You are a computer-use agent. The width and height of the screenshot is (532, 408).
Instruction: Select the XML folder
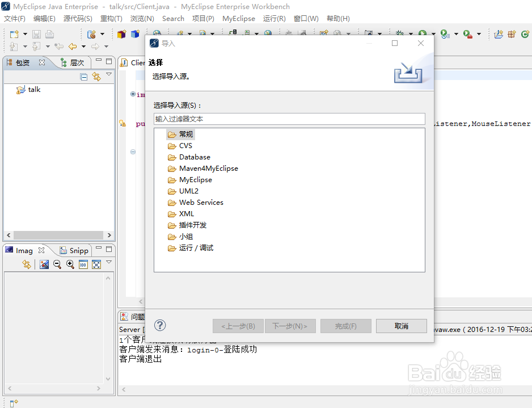click(x=181, y=214)
